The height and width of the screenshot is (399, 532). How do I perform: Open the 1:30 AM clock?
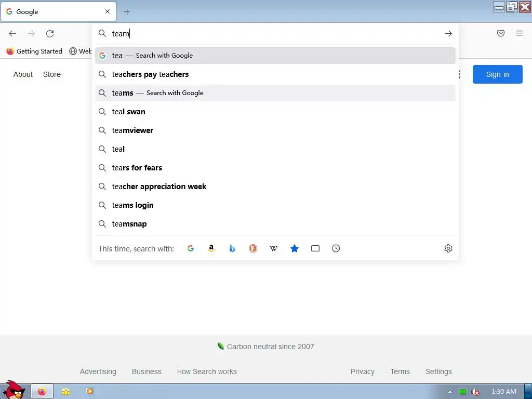pos(504,392)
